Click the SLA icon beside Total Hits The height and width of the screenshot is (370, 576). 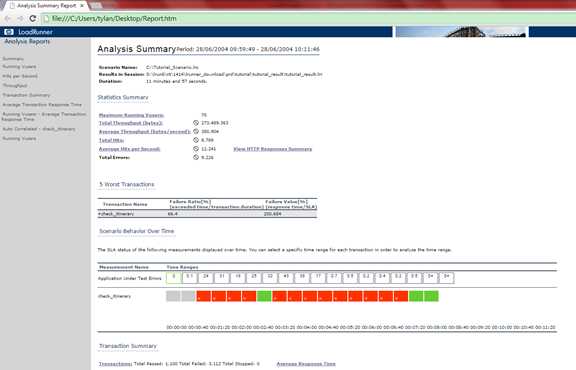click(x=196, y=140)
